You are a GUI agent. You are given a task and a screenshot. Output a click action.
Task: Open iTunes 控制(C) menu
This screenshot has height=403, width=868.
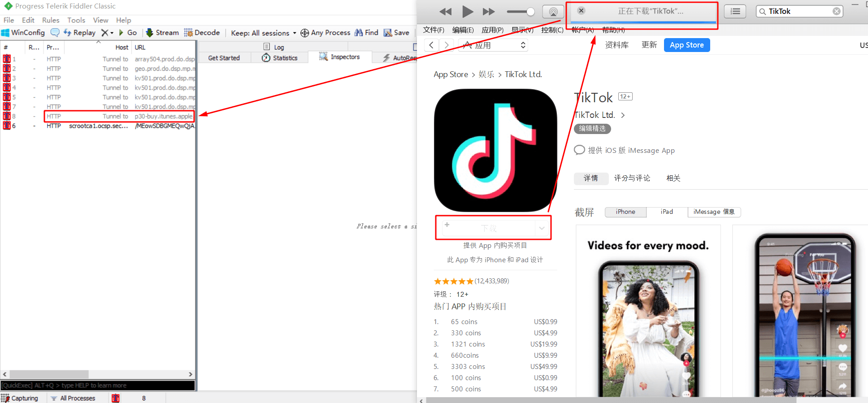(552, 30)
